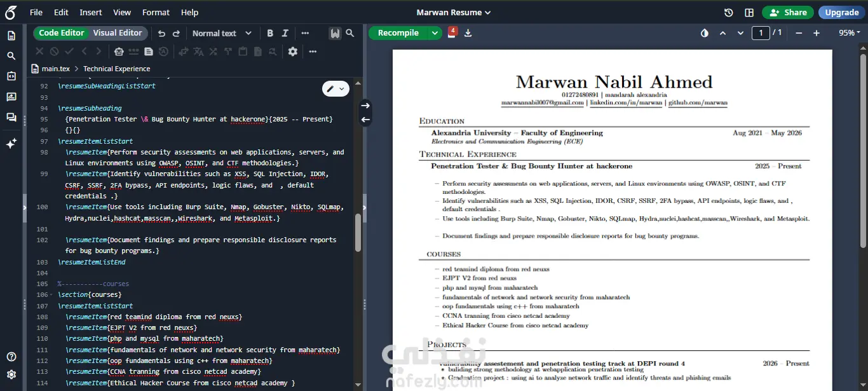Open Recompile options dropdown arrow
The image size is (868, 391).
click(x=435, y=33)
